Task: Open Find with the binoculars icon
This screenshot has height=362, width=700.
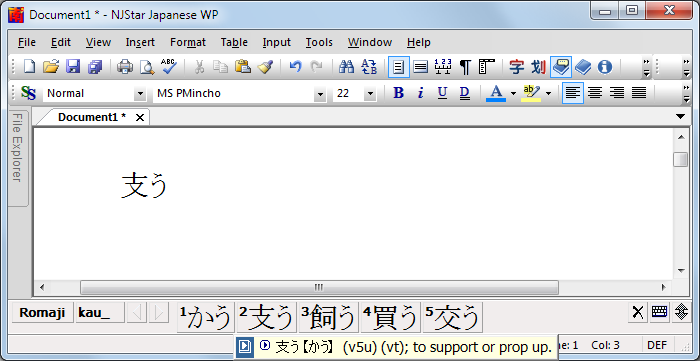Action: pos(346,67)
